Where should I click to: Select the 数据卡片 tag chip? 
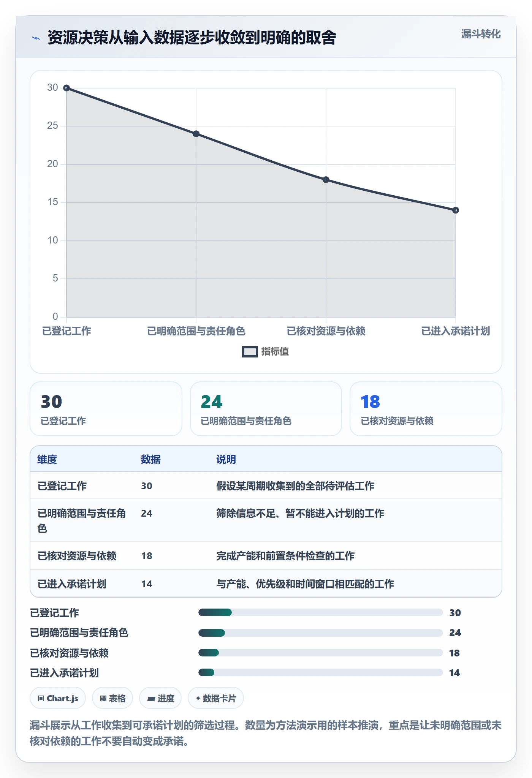tap(216, 698)
